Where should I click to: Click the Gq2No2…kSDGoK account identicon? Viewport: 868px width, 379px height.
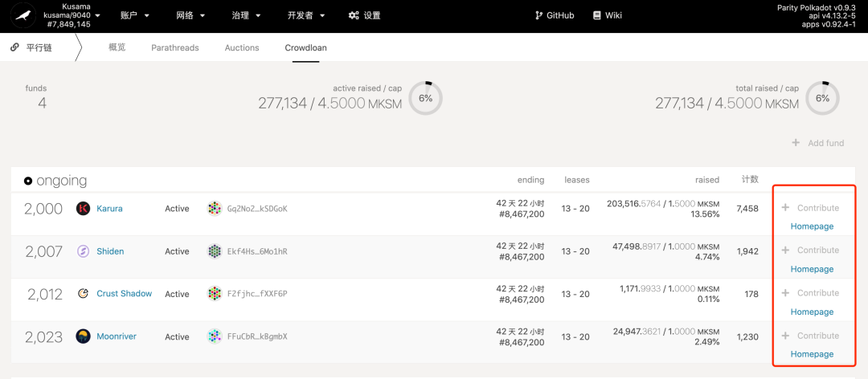[215, 209]
